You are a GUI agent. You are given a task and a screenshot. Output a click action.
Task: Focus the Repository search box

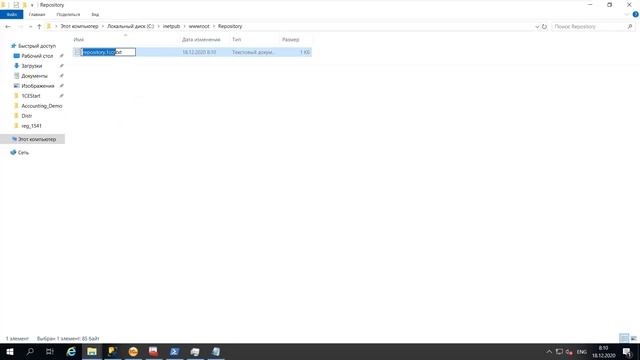click(x=588, y=27)
